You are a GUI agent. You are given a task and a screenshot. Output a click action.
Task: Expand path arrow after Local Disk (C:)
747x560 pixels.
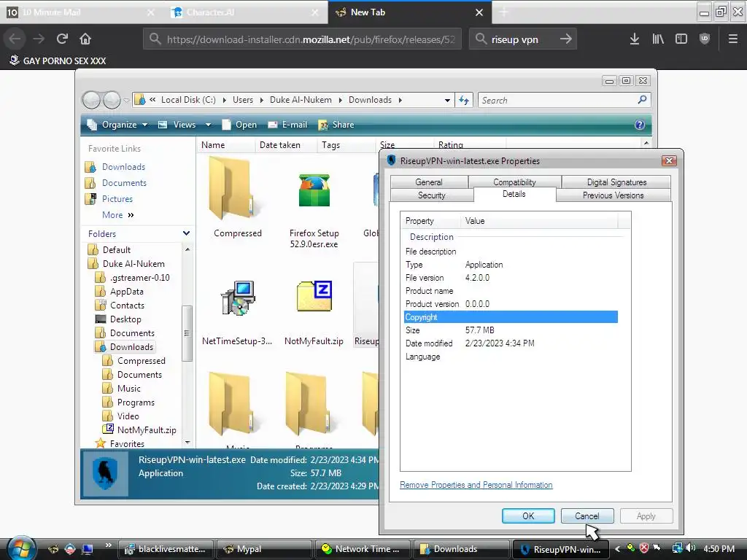tap(225, 100)
